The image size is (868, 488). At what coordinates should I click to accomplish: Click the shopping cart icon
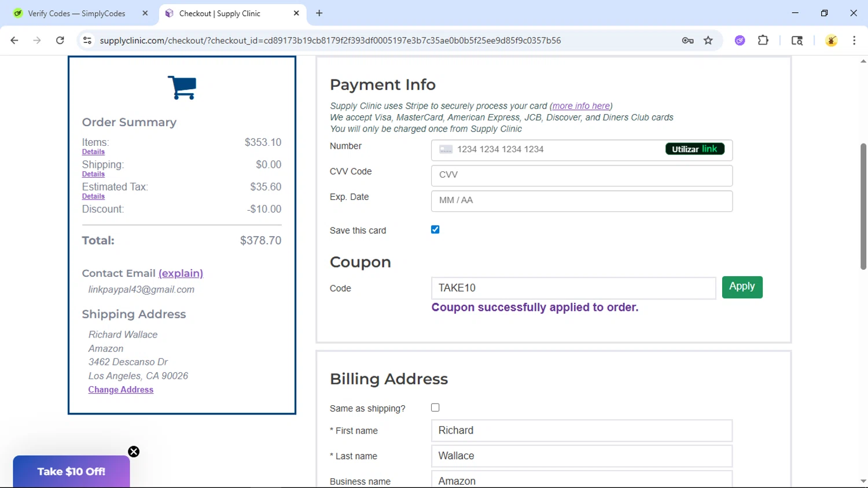pos(182,87)
